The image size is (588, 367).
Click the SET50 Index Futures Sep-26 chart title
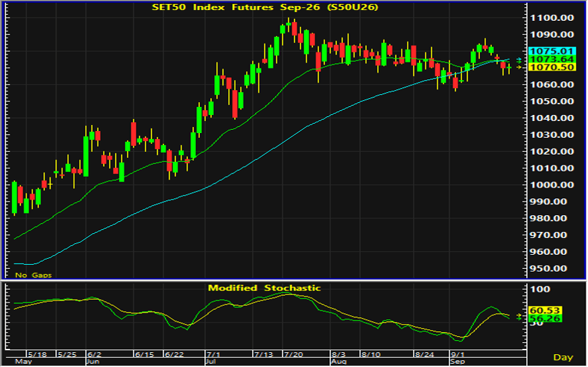265,7
